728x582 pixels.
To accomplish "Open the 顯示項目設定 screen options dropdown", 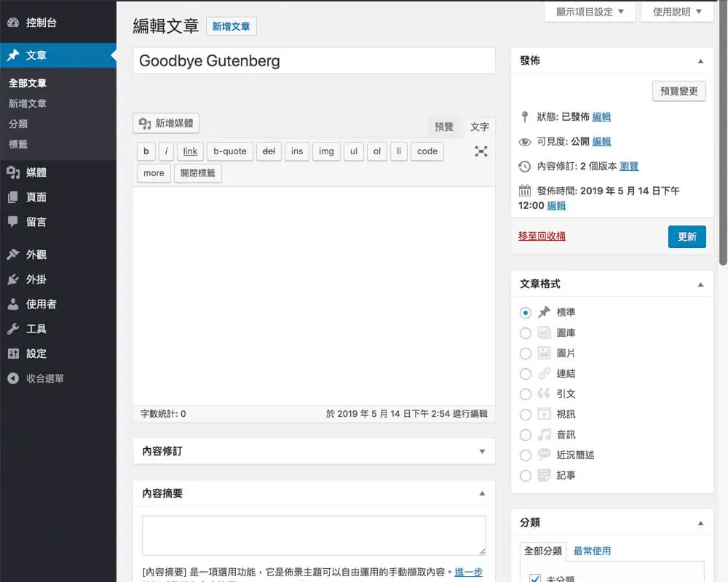I will click(x=590, y=12).
